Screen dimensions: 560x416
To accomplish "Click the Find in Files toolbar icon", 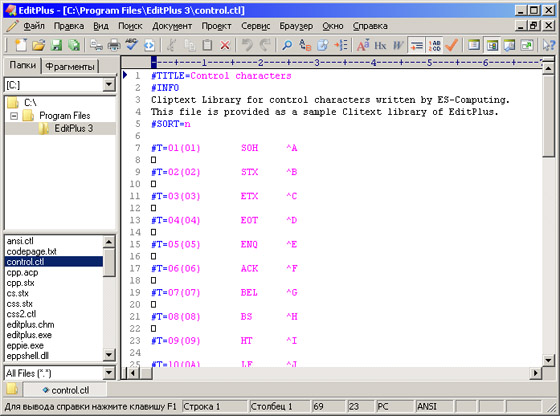I will pos(322,45).
